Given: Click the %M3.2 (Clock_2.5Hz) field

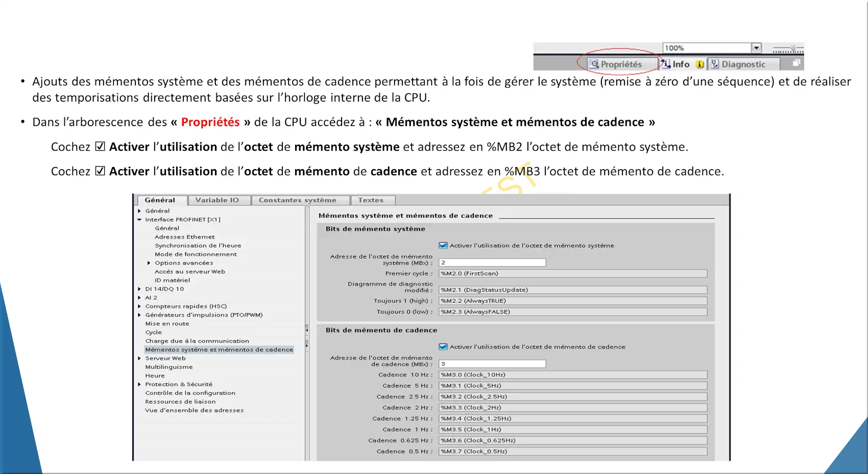Looking at the screenshot, I should (x=573, y=397).
